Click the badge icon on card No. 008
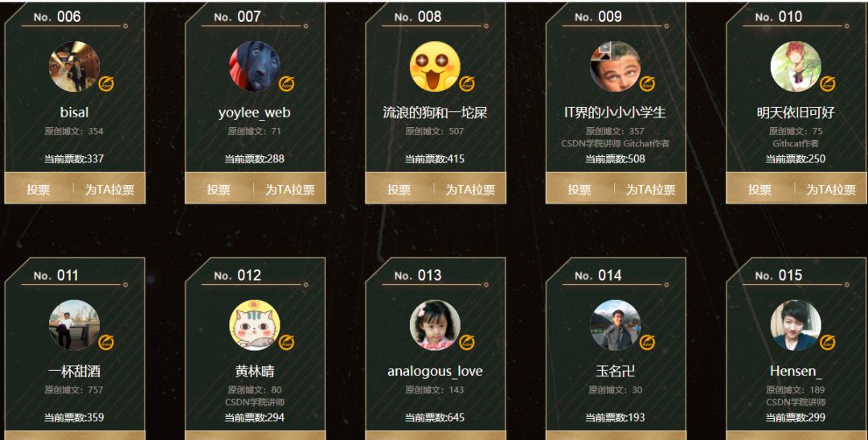 467,84
